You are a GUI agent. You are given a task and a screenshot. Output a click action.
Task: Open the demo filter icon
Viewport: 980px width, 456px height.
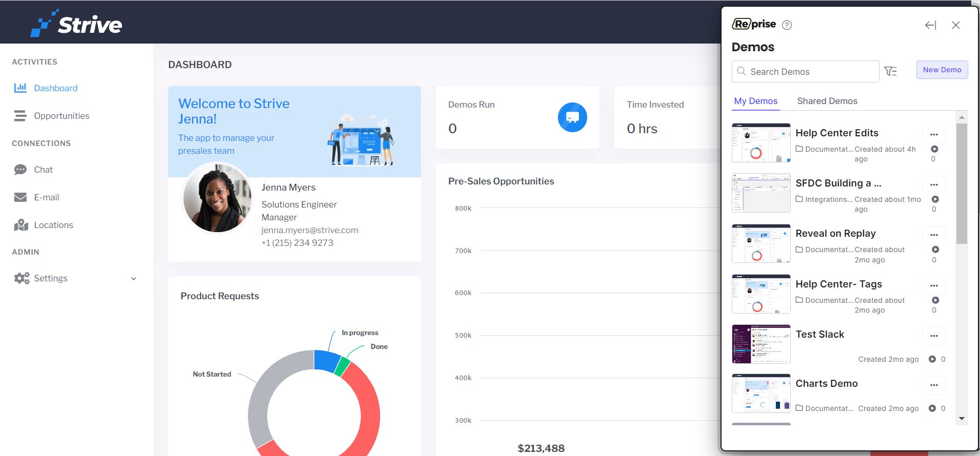click(891, 71)
